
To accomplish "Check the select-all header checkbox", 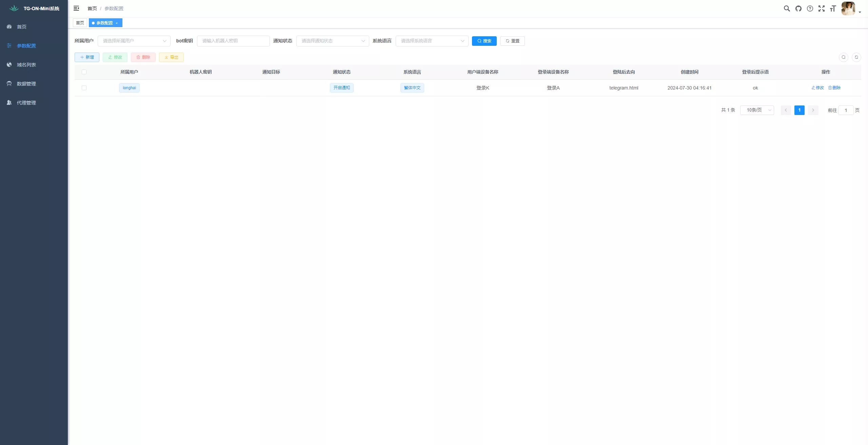I will [84, 72].
